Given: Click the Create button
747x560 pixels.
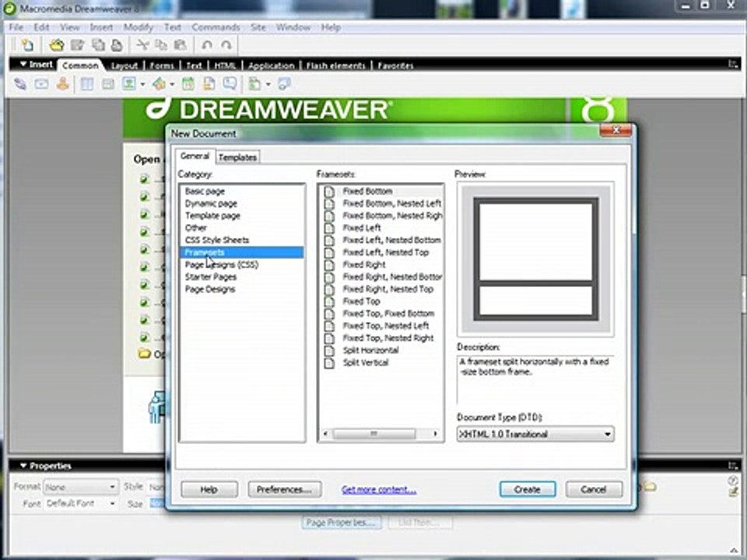Looking at the screenshot, I should (x=528, y=489).
